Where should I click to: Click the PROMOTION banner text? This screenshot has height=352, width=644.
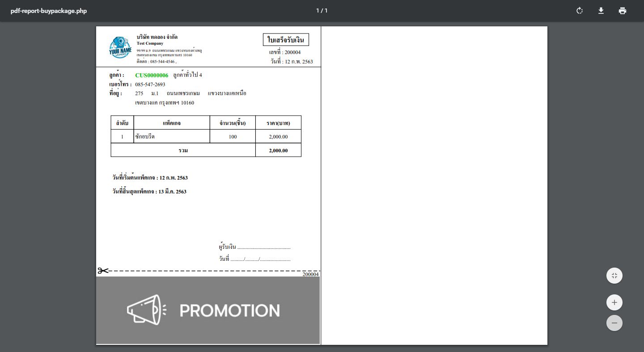[229, 310]
